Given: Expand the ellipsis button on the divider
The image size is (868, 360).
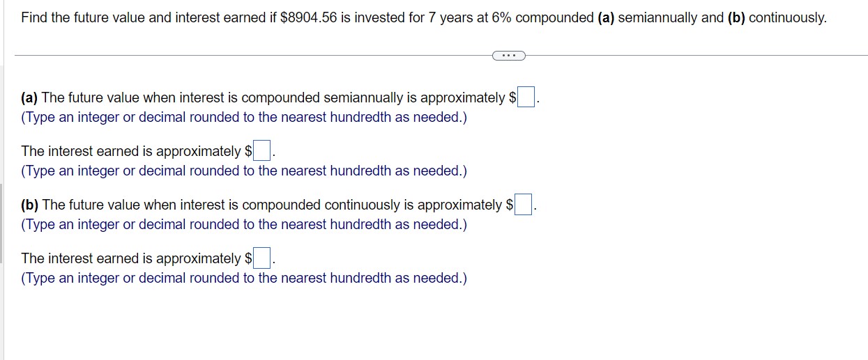Looking at the screenshot, I should (x=508, y=55).
